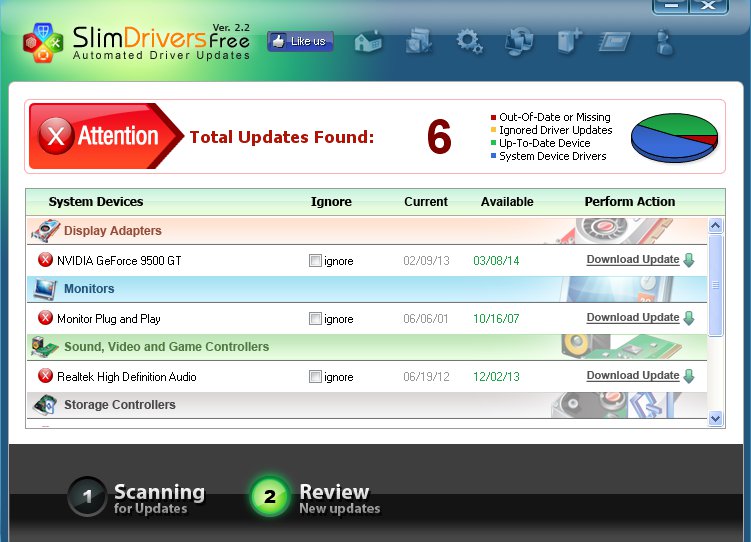Click available date 03/08/14
This screenshot has height=542, width=751.
coord(496,261)
